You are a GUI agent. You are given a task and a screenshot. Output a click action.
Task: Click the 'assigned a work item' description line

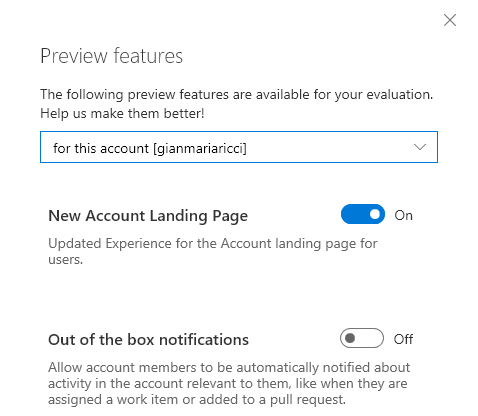(x=197, y=400)
